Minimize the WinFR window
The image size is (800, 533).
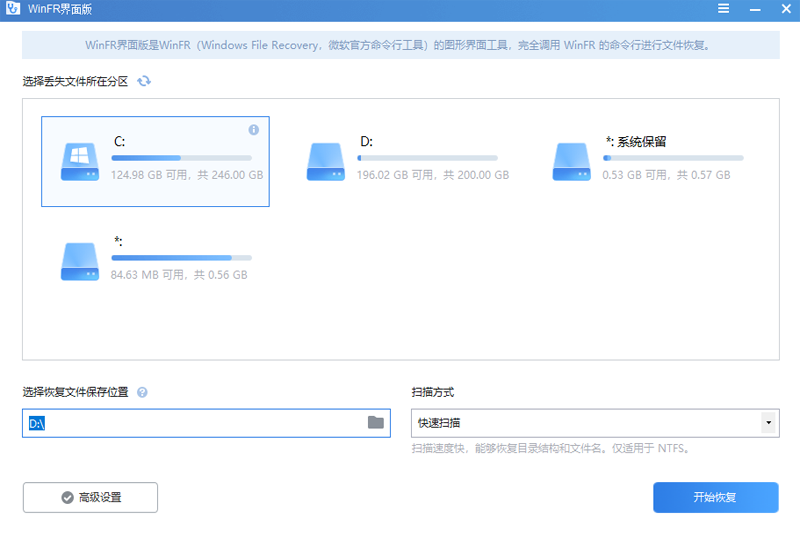(755, 9)
